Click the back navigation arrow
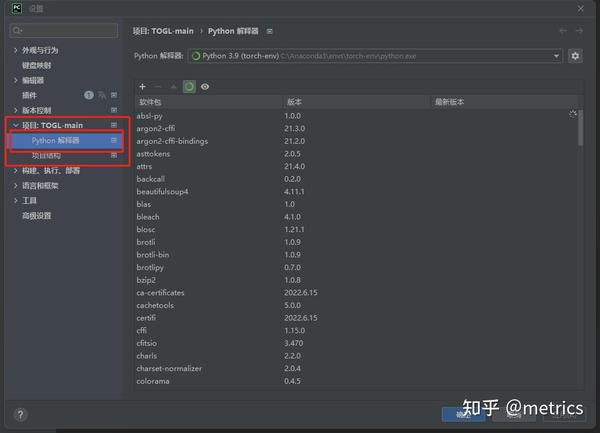The image size is (600, 433). point(563,31)
